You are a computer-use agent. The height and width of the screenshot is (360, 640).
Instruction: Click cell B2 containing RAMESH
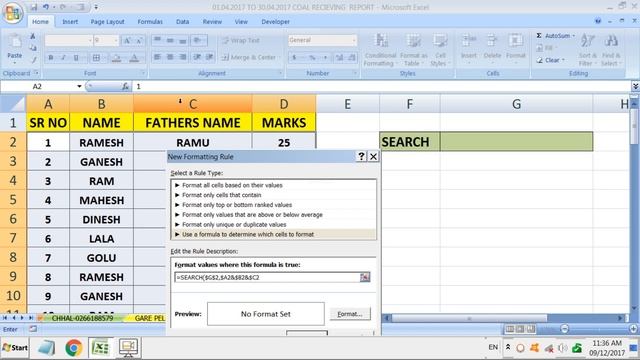(101, 142)
